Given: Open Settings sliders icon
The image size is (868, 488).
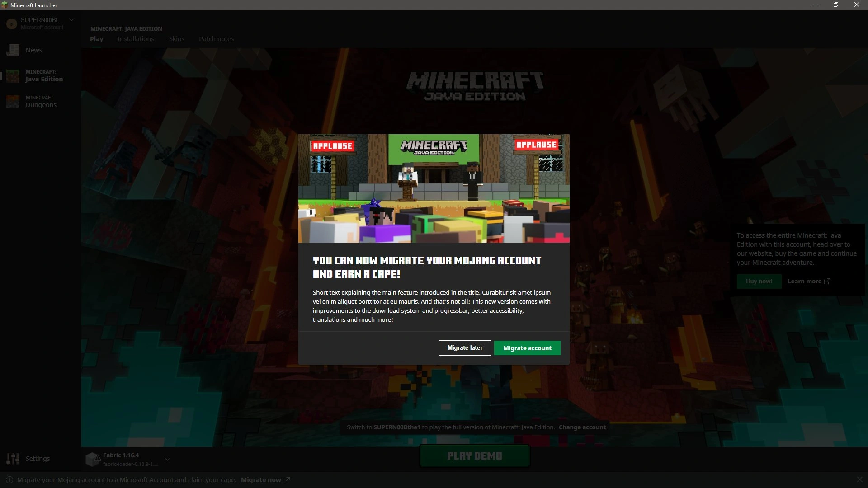Looking at the screenshot, I should [x=13, y=459].
